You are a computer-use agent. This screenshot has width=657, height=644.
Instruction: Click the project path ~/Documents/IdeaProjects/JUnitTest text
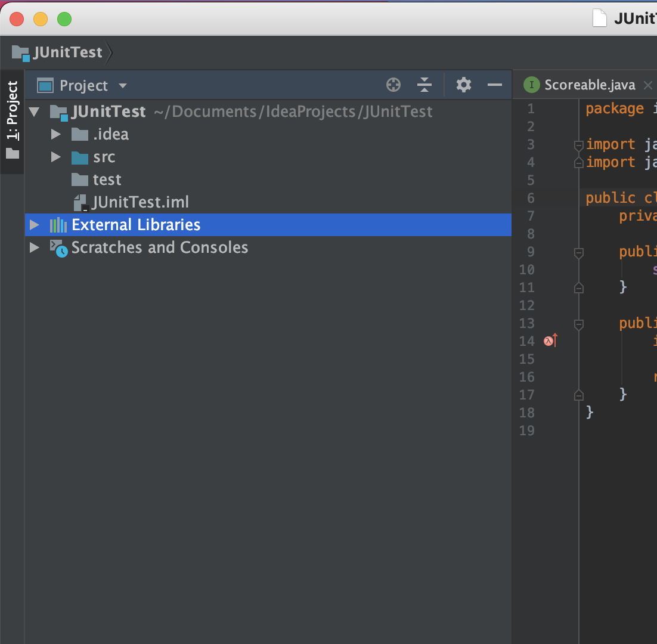(293, 112)
